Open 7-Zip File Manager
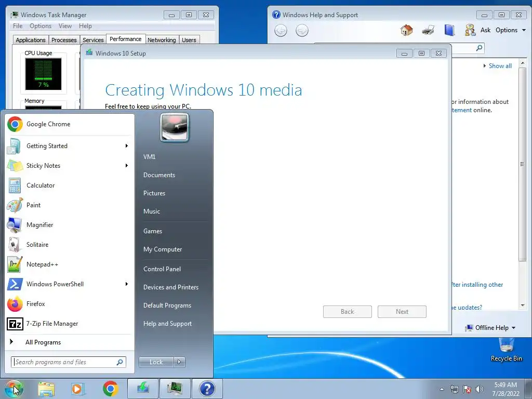The image size is (532, 399). click(x=70, y=324)
